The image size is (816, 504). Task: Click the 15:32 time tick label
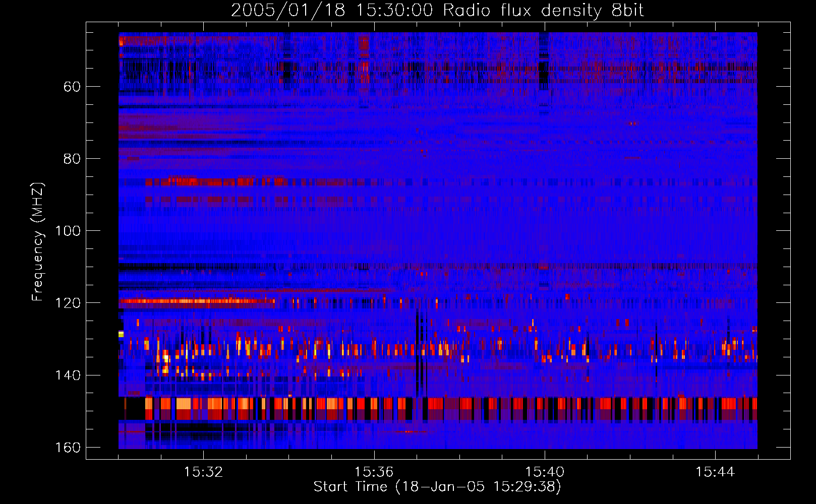(x=203, y=472)
